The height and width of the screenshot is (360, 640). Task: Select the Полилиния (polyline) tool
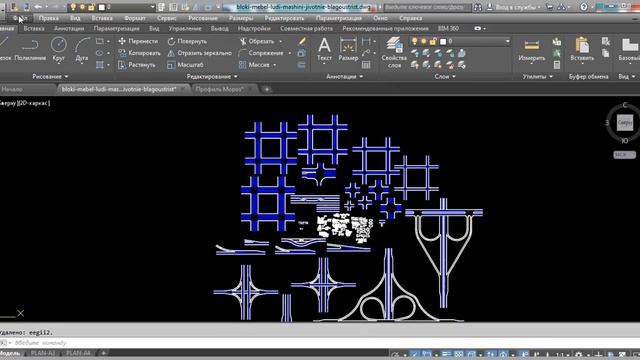click(x=30, y=49)
